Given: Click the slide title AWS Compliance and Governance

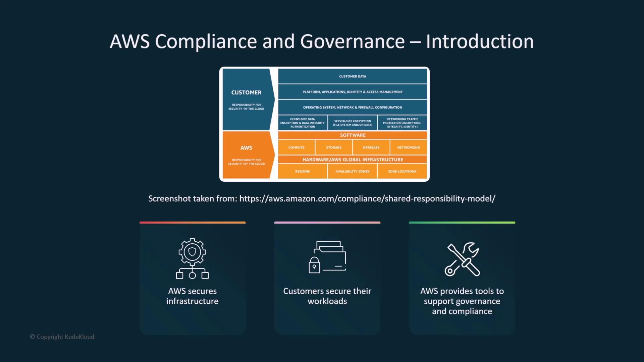Looking at the screenshot, I should pos(322,42).
